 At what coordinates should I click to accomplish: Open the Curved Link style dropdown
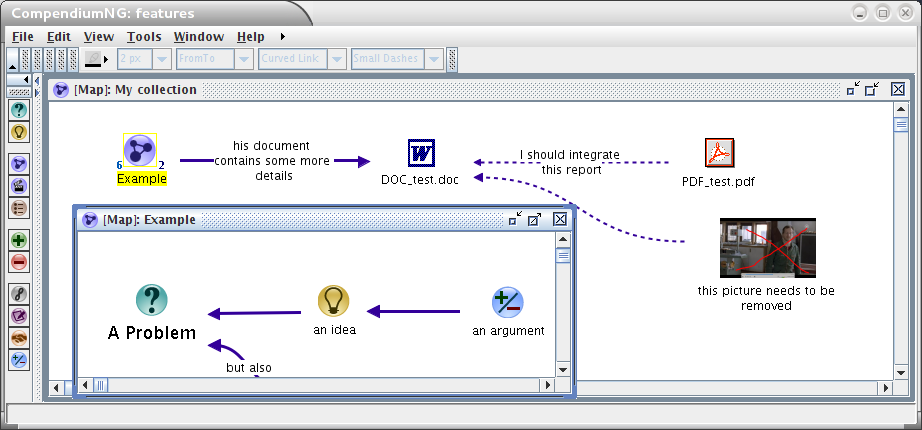pos(337,59)
